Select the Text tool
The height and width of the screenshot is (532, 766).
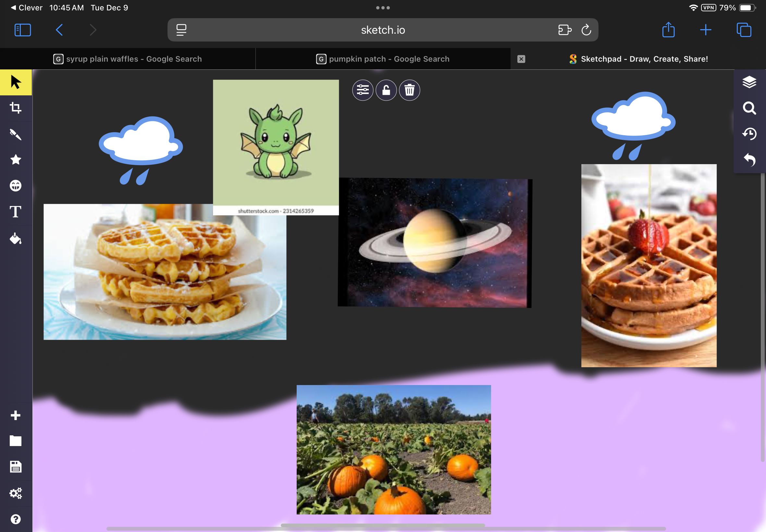16,212
